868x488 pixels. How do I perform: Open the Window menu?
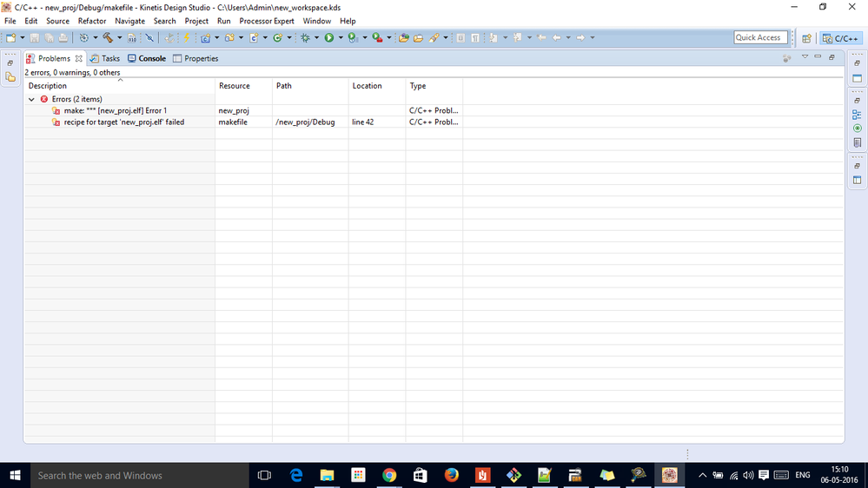point(316,21)
